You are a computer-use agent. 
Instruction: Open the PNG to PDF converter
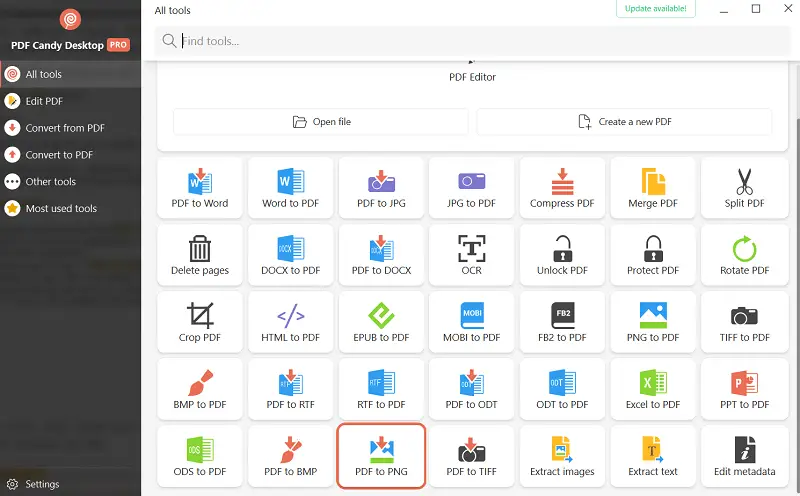[x=653, y=322]
